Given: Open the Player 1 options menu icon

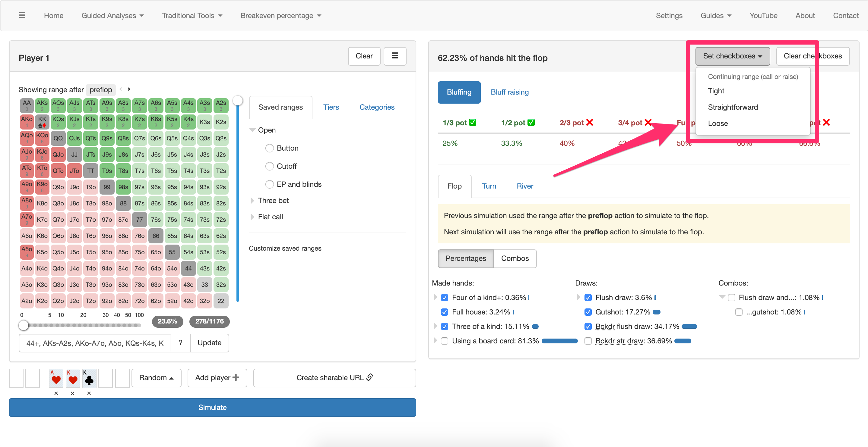Looking at the screenshot, I should coord(395,56).
